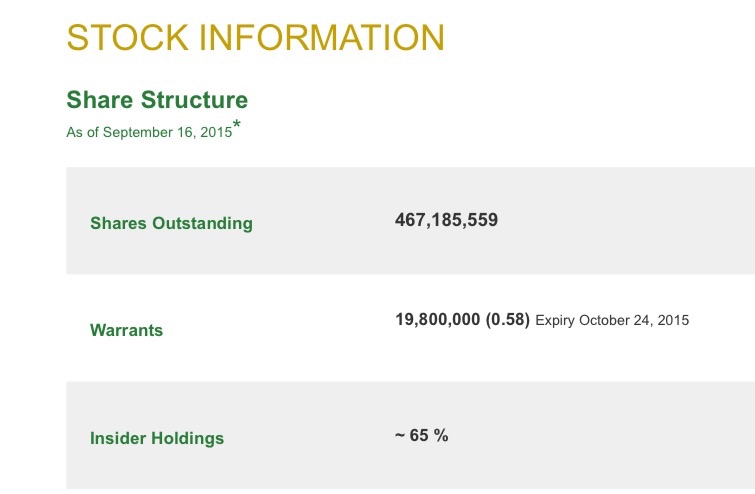Select the Share Structure section heading
This screenshot has width=755, height=494.
click(157, 100)
